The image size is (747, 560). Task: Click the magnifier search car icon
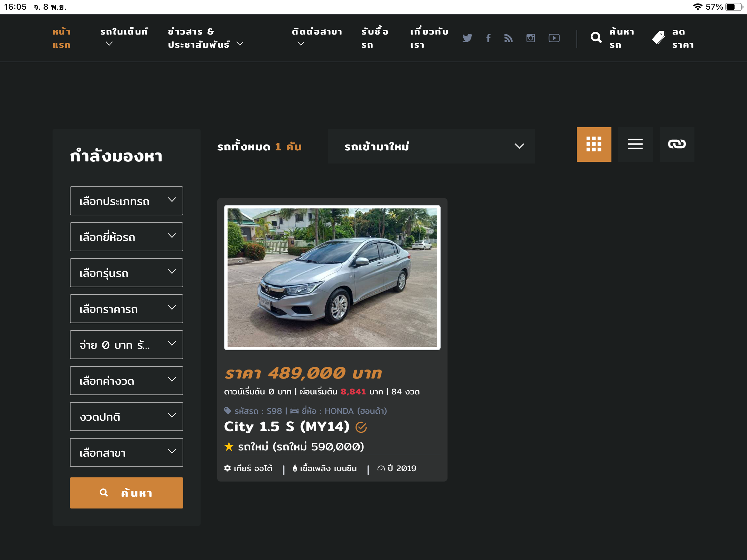[596, 38]
